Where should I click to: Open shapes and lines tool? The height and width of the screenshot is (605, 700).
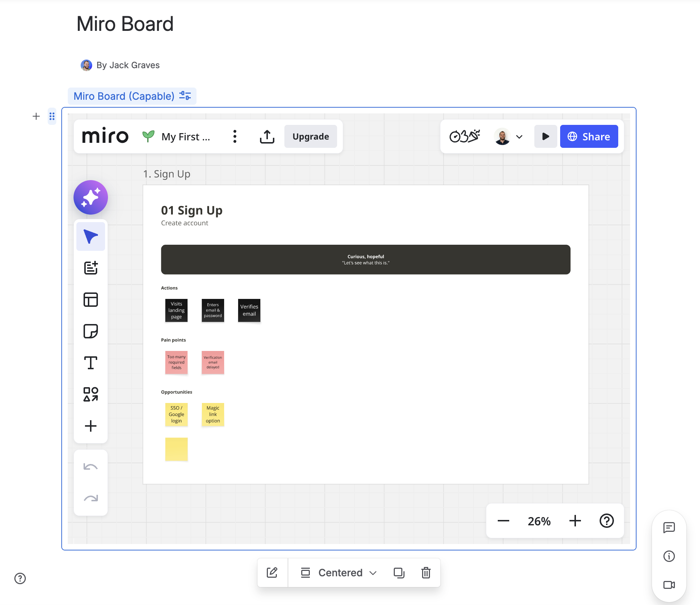pyautogui.click(x=91, y=394)
